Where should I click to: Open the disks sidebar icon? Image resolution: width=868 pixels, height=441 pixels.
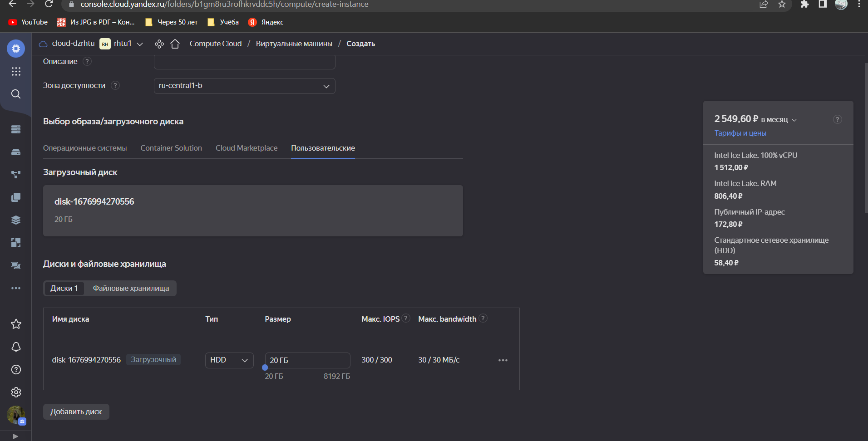16,152
